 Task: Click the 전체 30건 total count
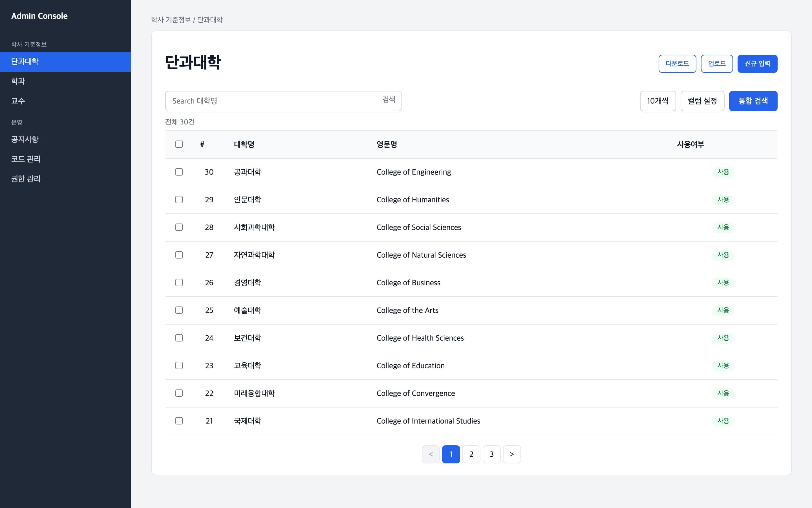click(180, 122)
